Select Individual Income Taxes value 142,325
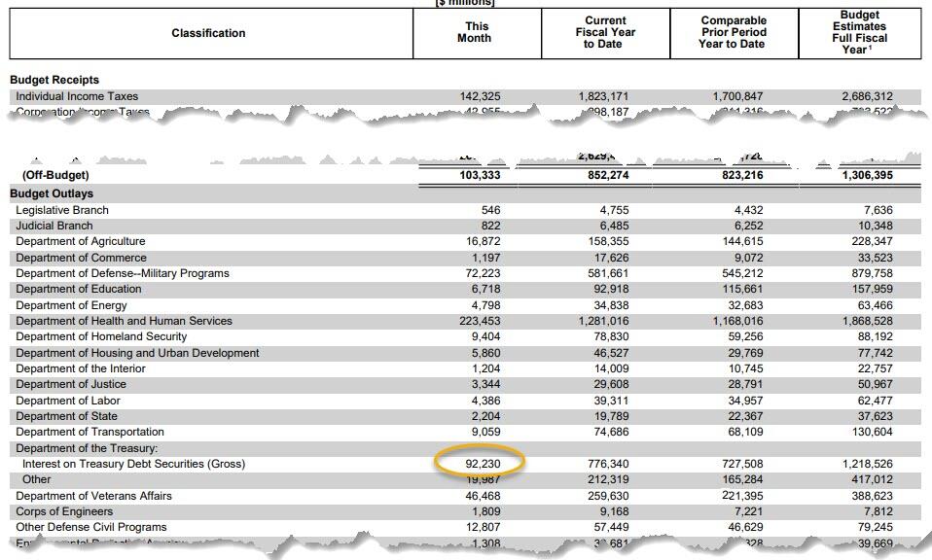This screenshot has width=932, height=560. [481, 96]
